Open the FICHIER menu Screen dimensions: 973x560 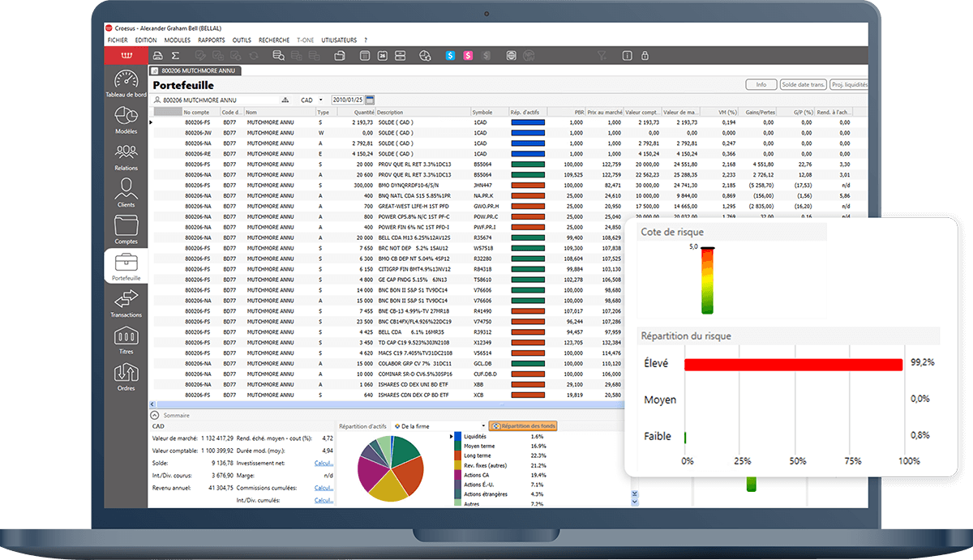(118, 40)
